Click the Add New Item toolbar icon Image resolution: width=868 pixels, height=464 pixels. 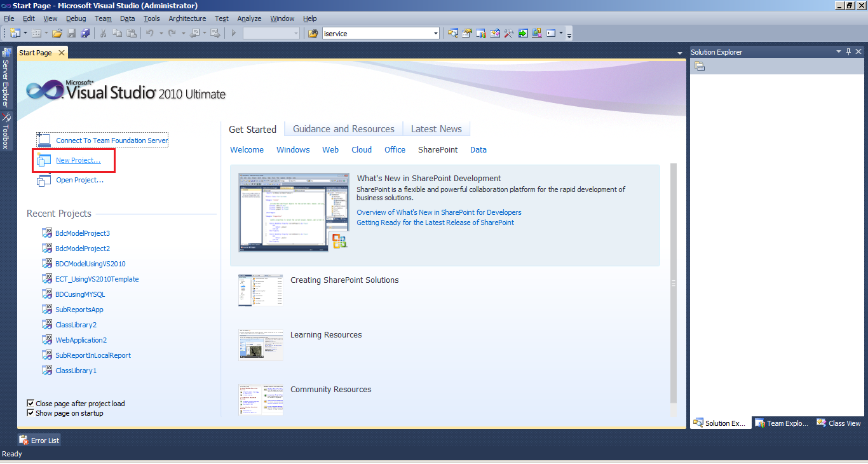coord(36,33)
